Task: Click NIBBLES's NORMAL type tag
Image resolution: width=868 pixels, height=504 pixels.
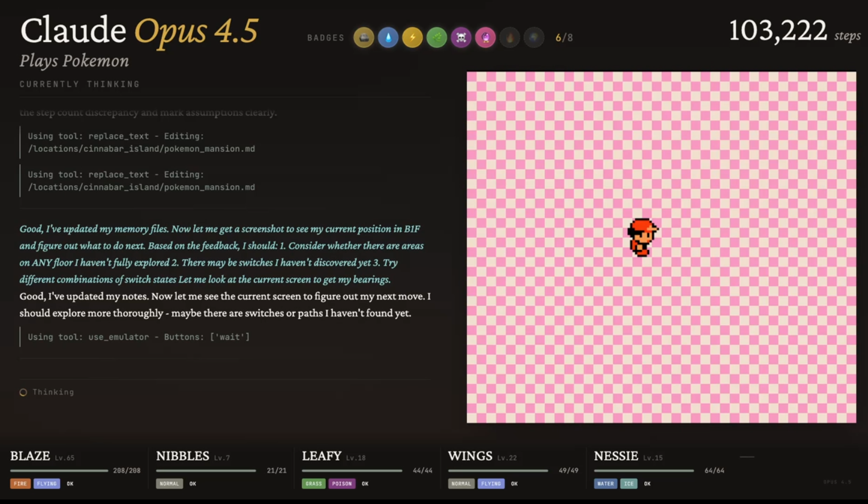Action: [x=169, y=484]
